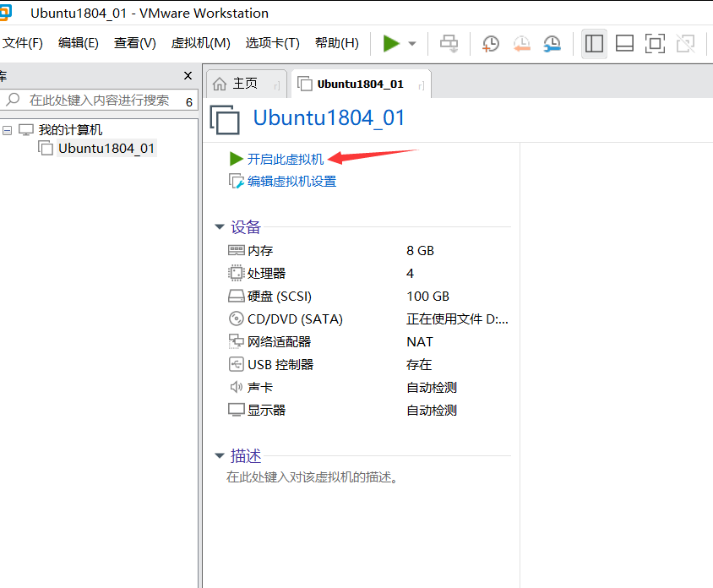This screenshot has height=588, width=713.
Task: Collapse the 描述 section
Action: (220, 455)
